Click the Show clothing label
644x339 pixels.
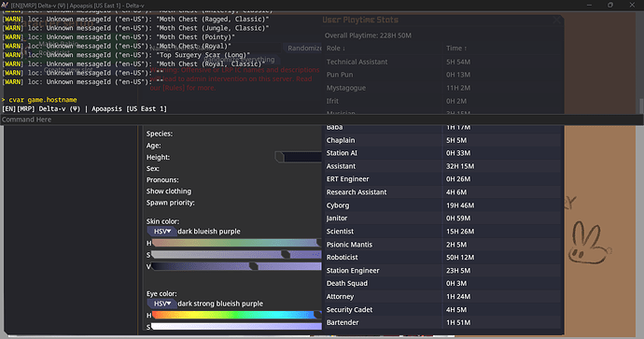click(169, 191)
